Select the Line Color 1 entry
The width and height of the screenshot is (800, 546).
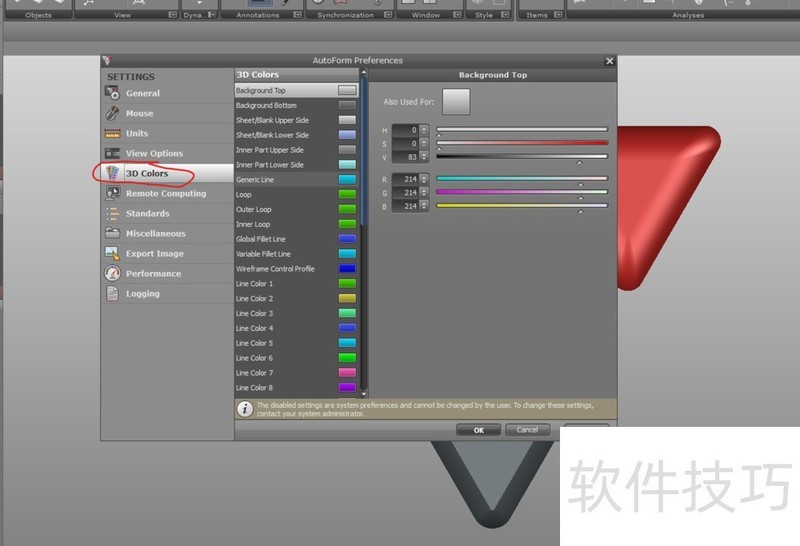tap(296, 283)
